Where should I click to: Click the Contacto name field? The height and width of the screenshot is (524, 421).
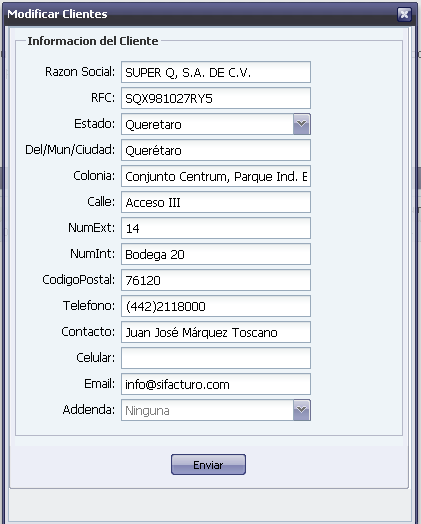coord(216,332)
